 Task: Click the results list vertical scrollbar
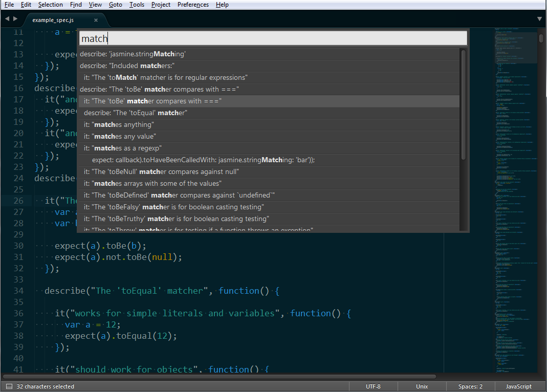tap(463, 104)
